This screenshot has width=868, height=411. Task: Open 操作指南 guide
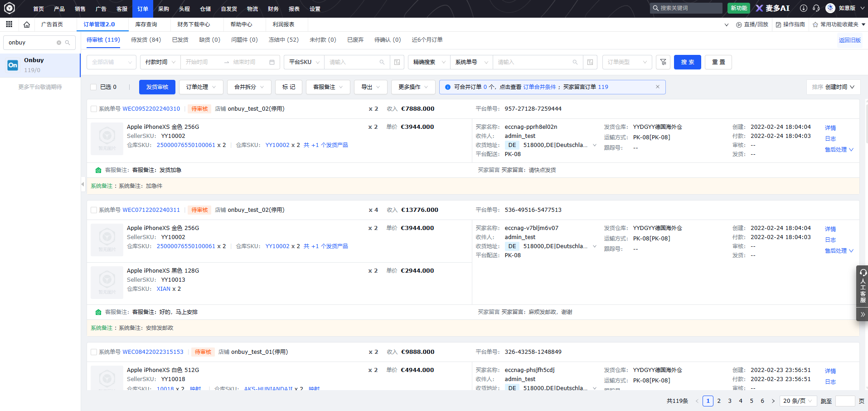790,24
